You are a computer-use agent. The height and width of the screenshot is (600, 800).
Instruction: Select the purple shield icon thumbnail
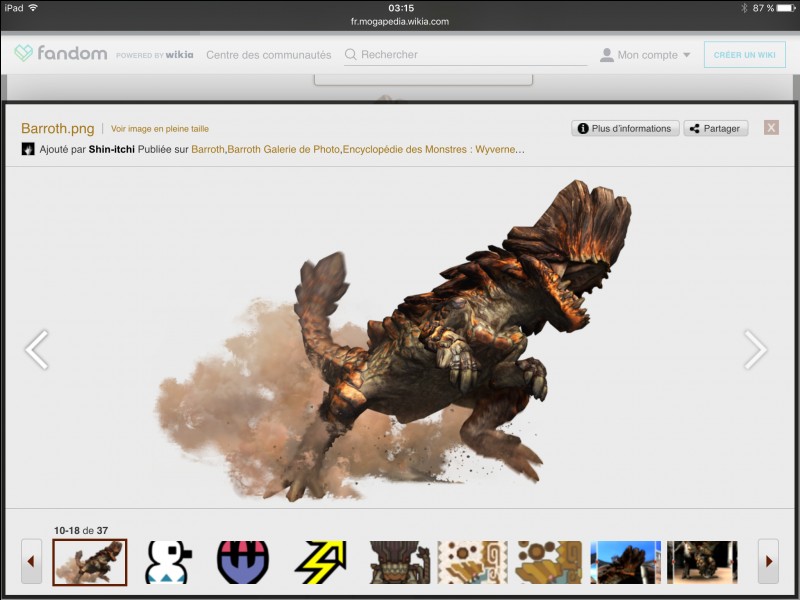tap(243, 562)
